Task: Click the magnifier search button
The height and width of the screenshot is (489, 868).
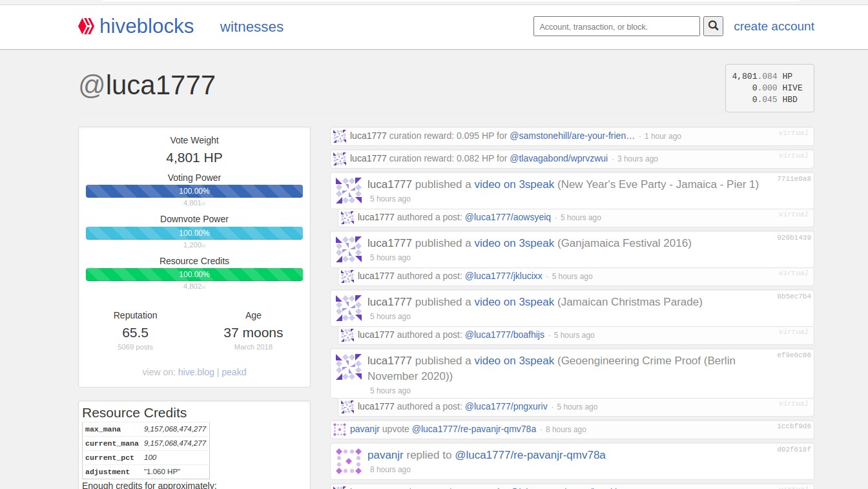Action: point(713,26)
